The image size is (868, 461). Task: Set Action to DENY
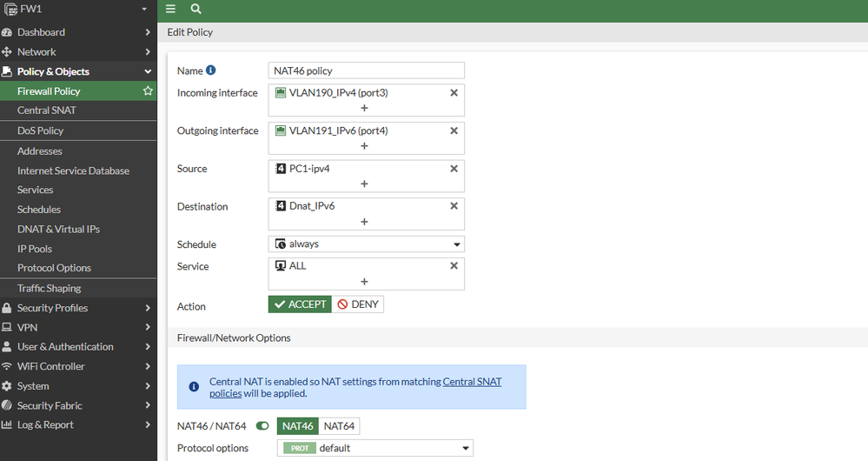[x=358, y=304]
